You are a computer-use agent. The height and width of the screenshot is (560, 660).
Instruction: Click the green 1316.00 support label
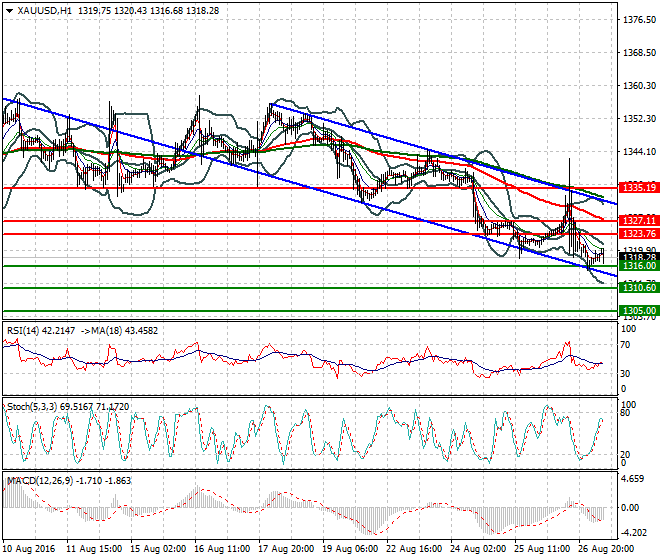639,266
